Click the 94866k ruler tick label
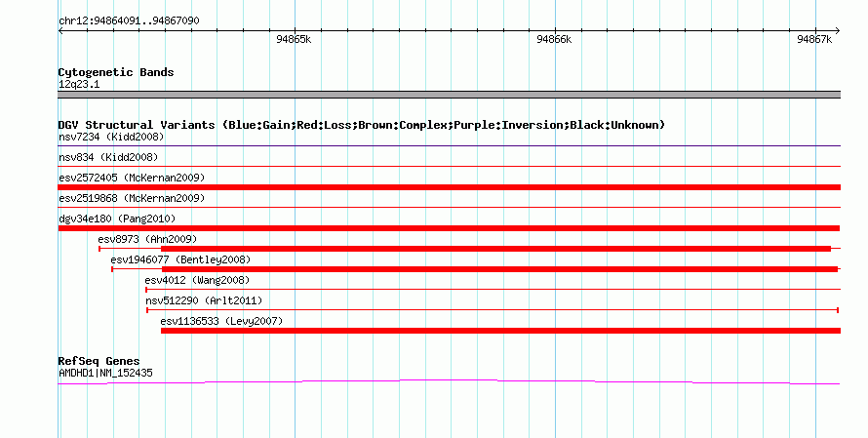 point(554,39)
